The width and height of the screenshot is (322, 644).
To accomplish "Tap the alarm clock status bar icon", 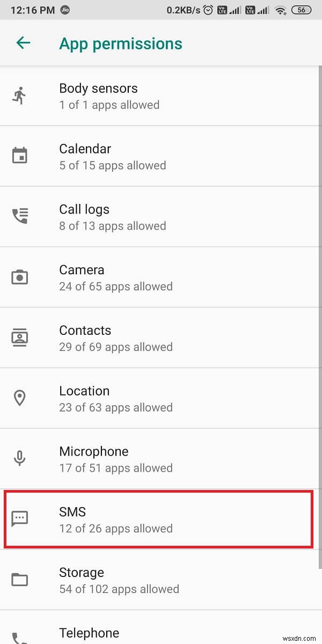I will 208,10.
